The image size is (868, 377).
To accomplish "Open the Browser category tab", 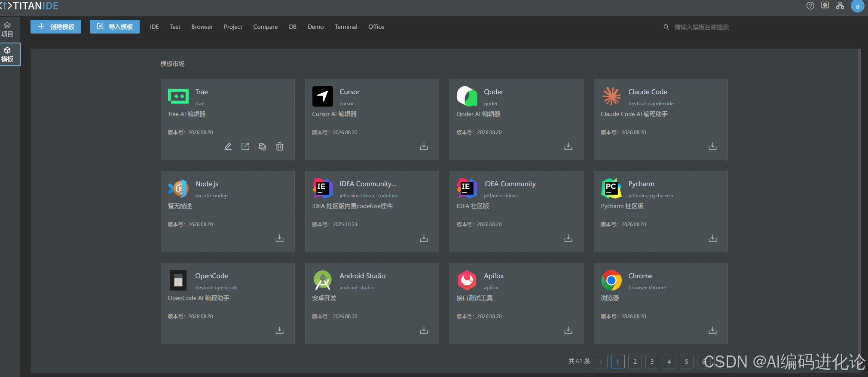I will (202, 27).
